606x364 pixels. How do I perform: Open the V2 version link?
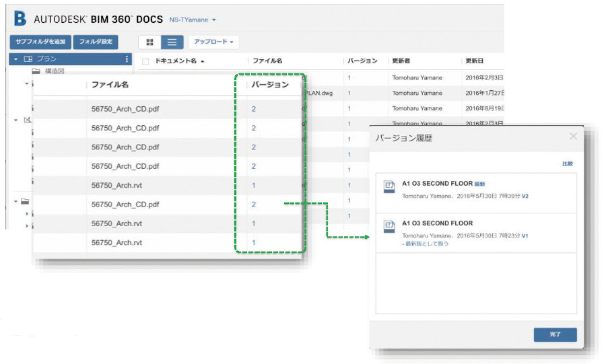tap(525, 196)
